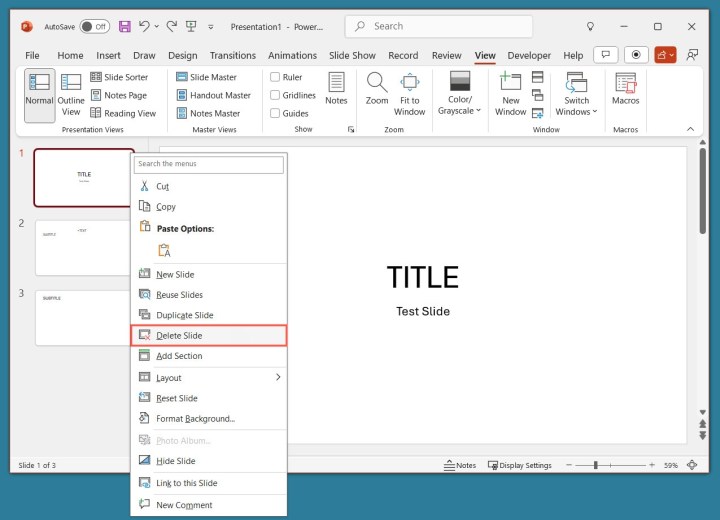Choose Duplicate Slide in context menu

click(x=209, y=315)
